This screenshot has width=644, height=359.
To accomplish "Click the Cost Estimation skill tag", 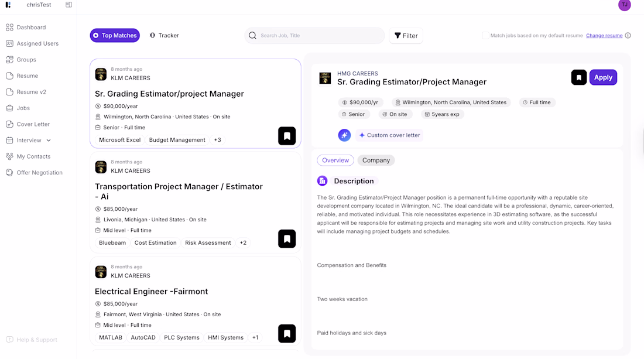I will [155, 243].
